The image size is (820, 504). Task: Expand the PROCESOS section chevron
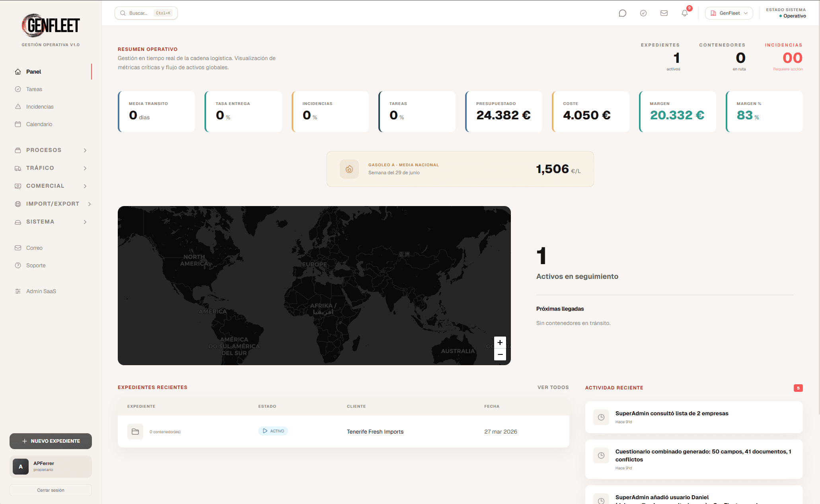[85, 150]
